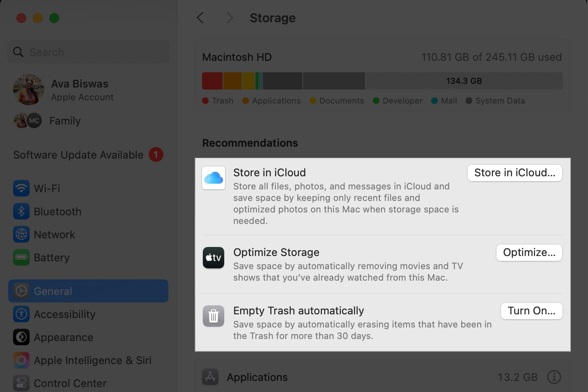Viewport: 588px width, 392px height.
Task: Open the Family account entry
Action: coord(65,120)
